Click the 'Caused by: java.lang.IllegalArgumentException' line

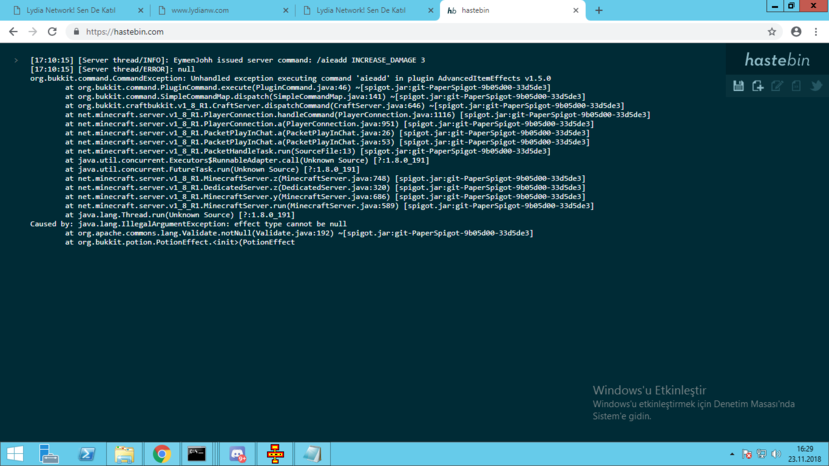[x=188, y=224]
